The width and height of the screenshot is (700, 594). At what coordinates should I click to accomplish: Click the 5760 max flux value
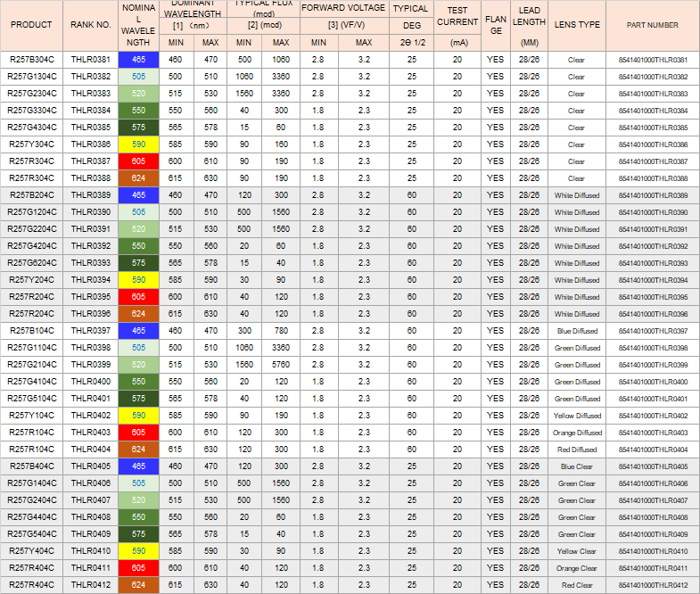click(x=281, y=365)
